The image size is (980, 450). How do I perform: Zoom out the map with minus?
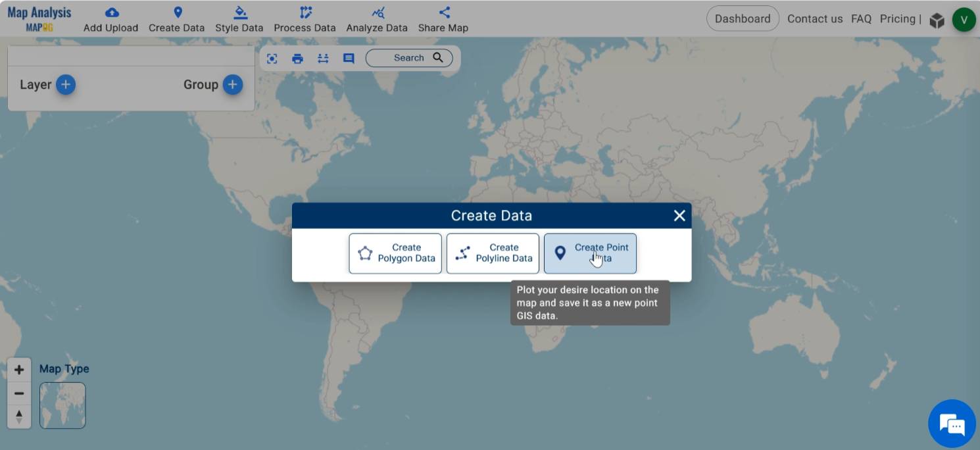click(19, 393)
